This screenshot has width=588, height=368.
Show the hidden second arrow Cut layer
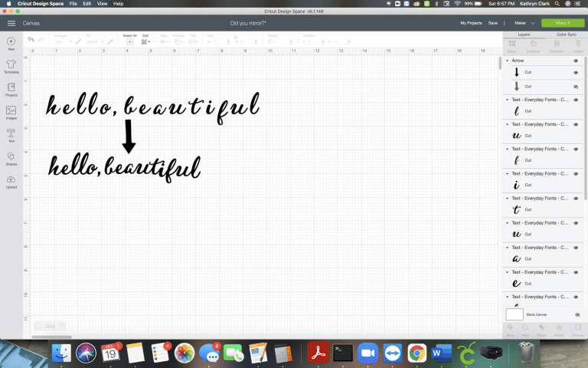[x=575, y=87]
